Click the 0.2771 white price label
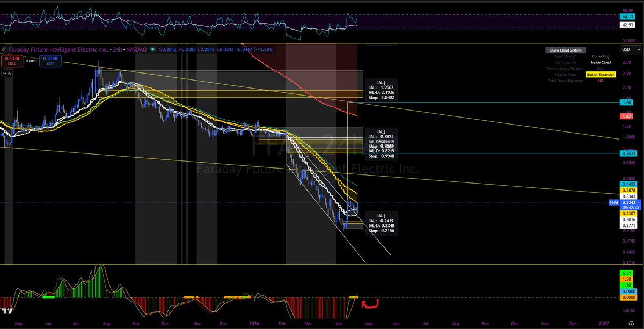This screenshot has width=644, height=329. pyautogui.click(x=628, y=226)
